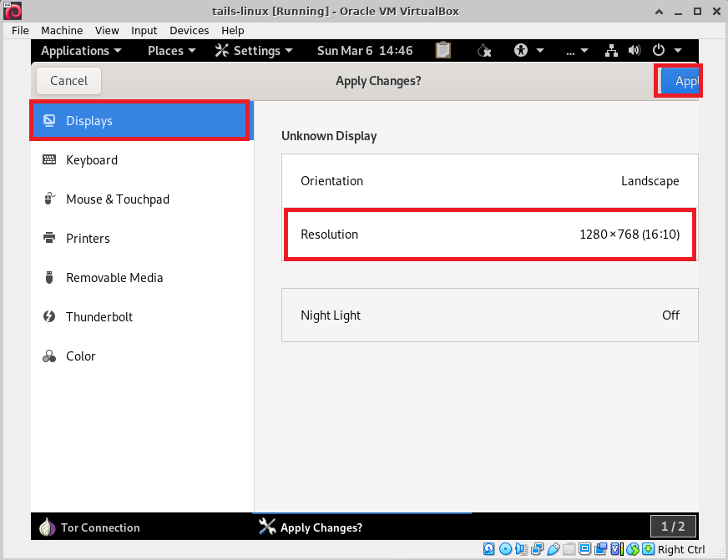Expand the system menu arrow next to power

point(678,50)
